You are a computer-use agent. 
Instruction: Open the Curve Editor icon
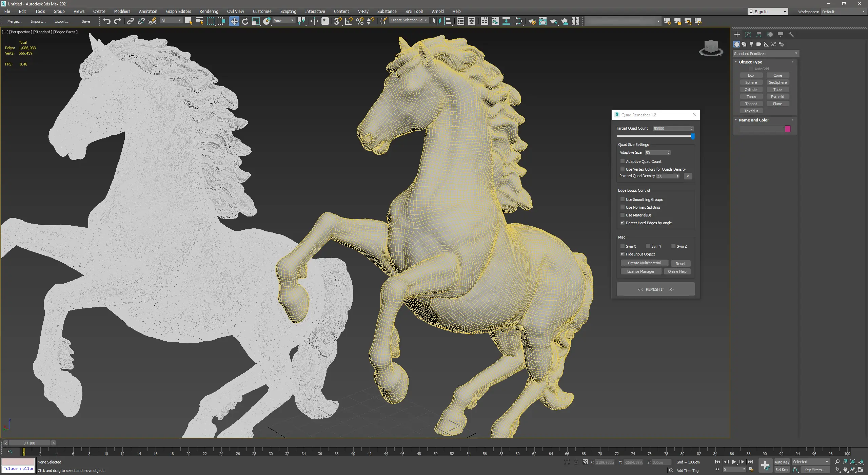click(495, 21)
